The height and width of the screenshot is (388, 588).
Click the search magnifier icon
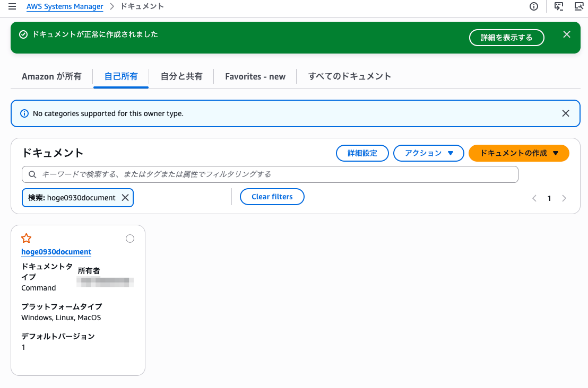click(x=32, y=174)
